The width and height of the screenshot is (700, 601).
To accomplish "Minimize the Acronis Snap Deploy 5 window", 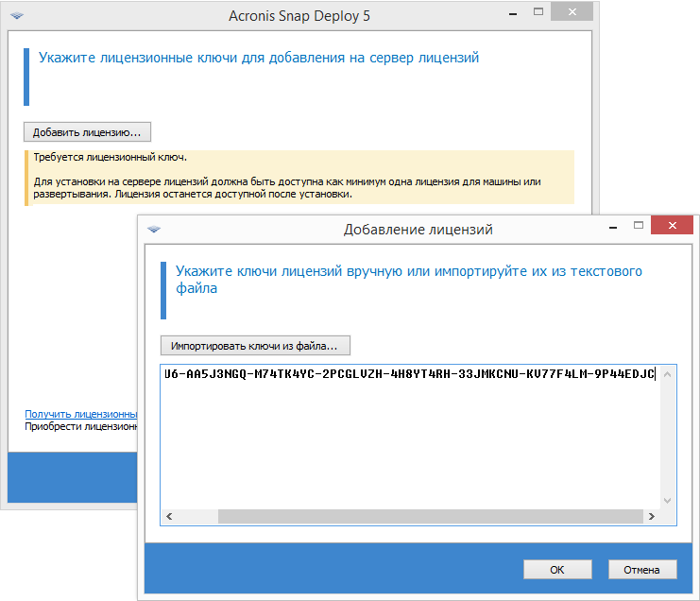I will tap(513, 14).
